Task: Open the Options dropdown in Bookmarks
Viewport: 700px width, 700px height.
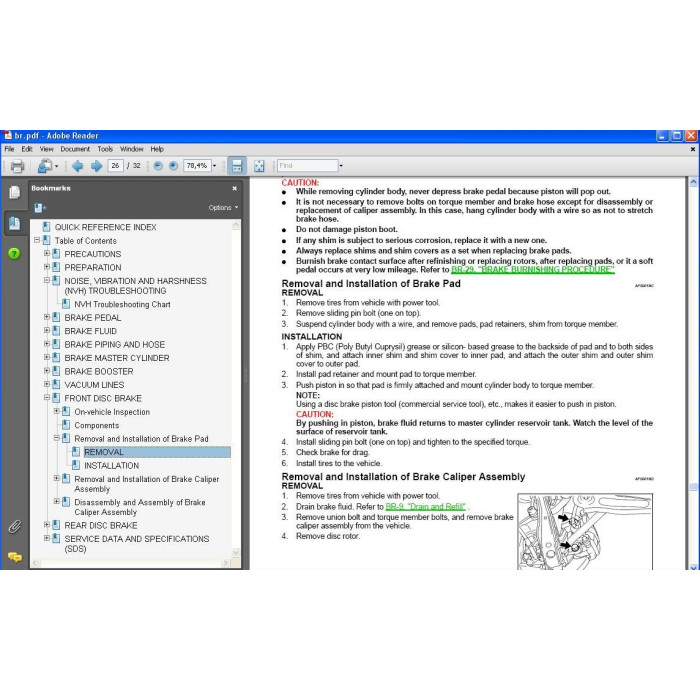Action: click(223, 208)
